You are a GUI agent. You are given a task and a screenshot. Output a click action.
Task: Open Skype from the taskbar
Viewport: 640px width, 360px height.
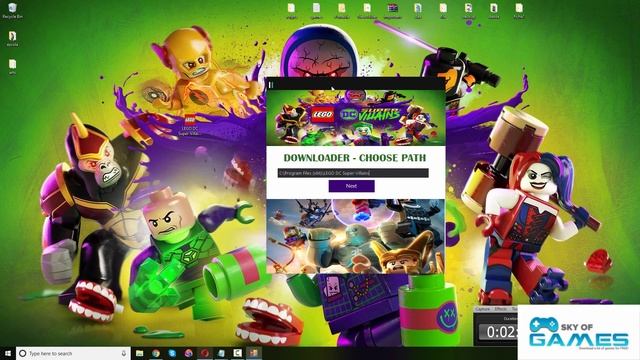click(x=172, y=353)
